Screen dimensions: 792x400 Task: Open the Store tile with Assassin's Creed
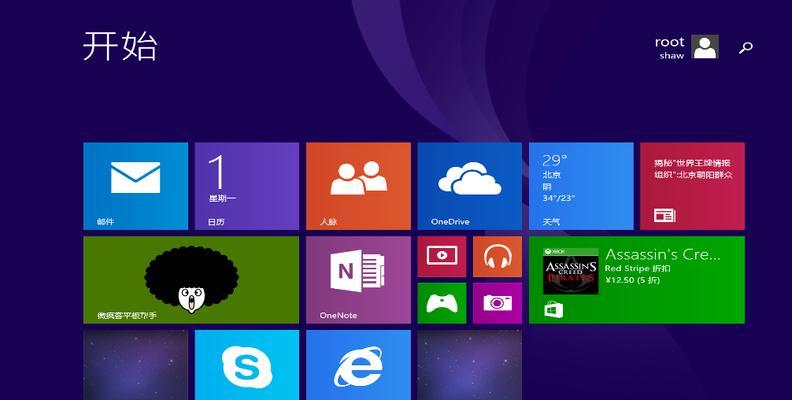click(x=636, y=280)
